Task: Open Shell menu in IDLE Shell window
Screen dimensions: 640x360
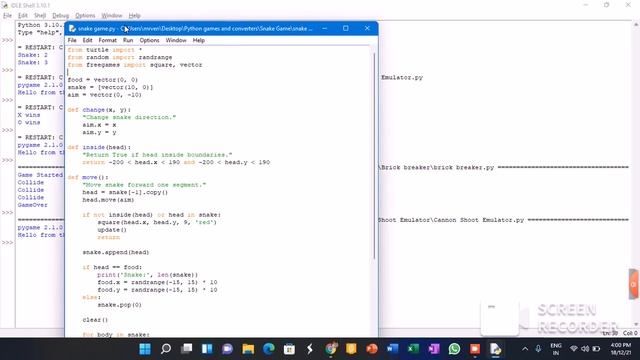Action: point(40,16)
